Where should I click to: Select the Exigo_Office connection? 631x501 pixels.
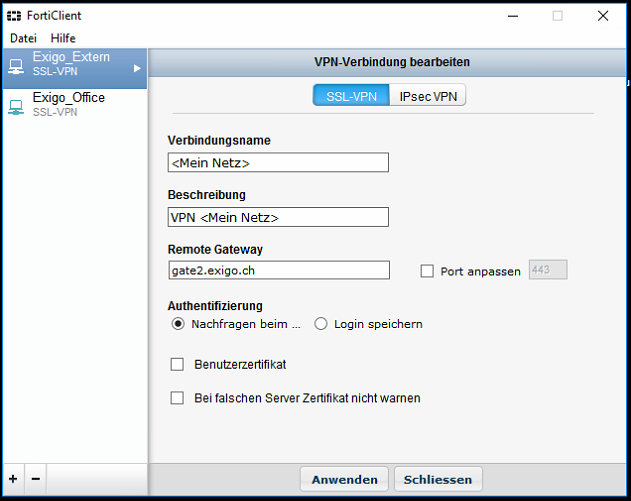(75, 107)
